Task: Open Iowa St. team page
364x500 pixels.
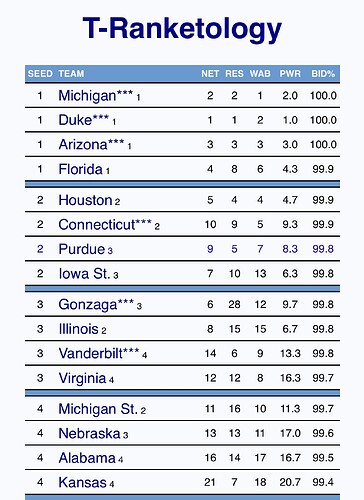Action: (84, 274)
